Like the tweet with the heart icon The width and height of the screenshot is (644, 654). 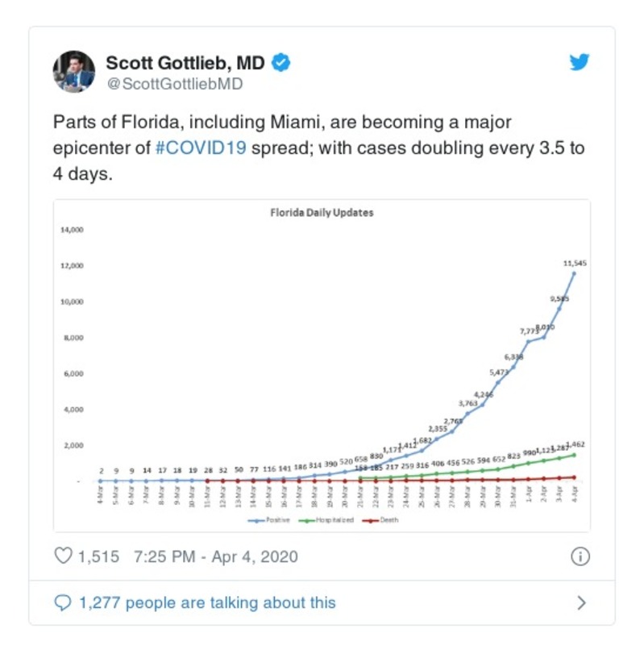[x=63, y=556]
